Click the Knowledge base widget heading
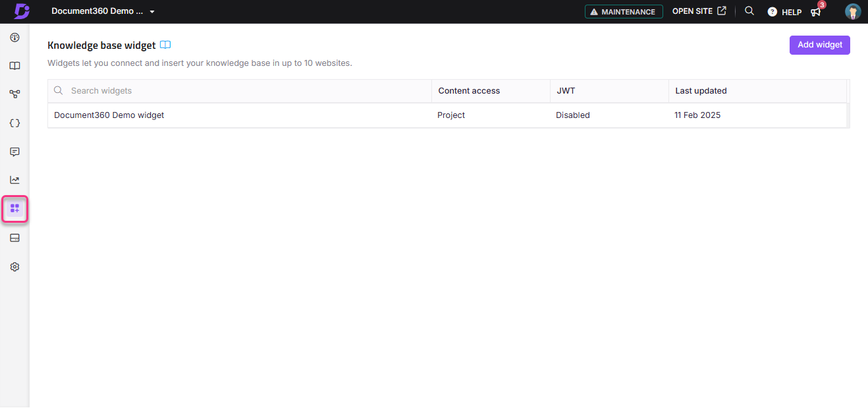The image size is (868, 408). (x=101, y=45)
